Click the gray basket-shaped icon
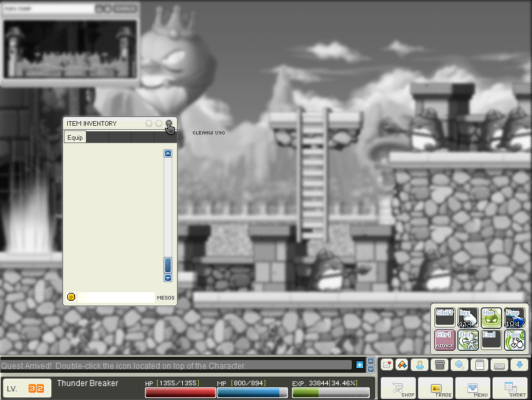532x400 pixels. (x=440, y=365)
